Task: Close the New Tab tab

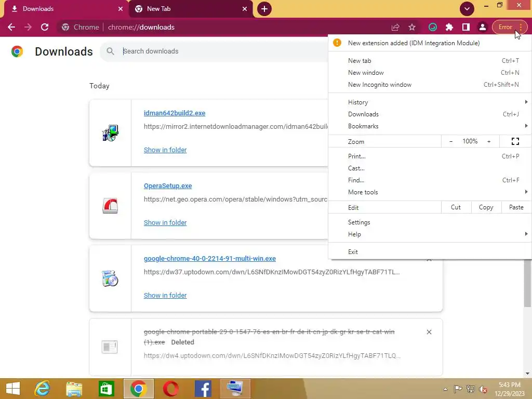Action: (x=245, y=9)
